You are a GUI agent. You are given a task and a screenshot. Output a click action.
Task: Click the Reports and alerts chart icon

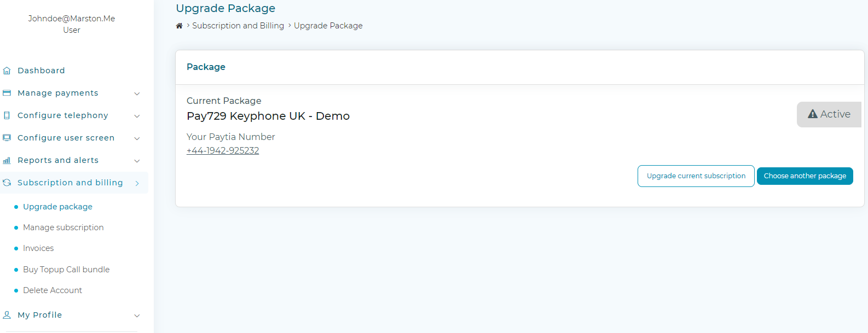pyautogui.click(x=7, y=160)
